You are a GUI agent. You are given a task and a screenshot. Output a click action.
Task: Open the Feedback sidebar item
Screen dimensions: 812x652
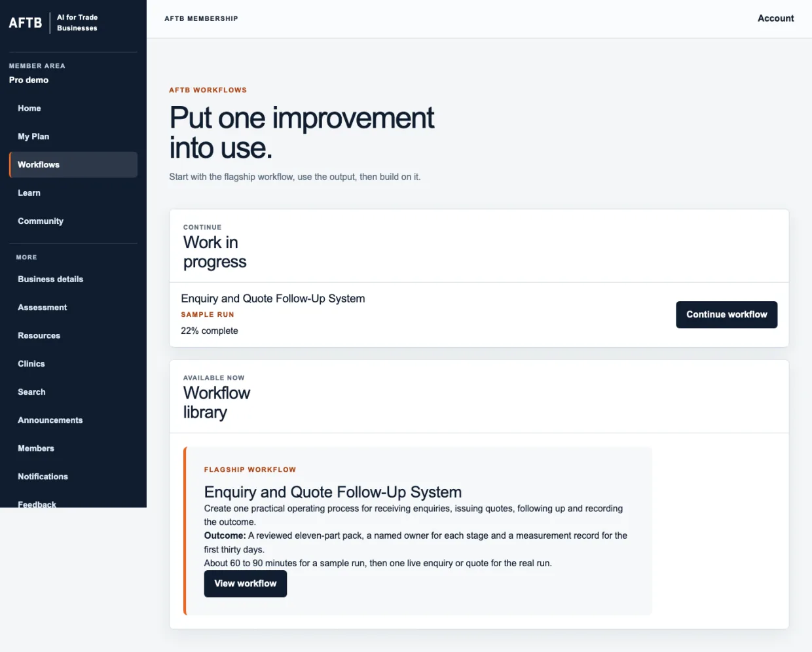[x=73, y=501]
